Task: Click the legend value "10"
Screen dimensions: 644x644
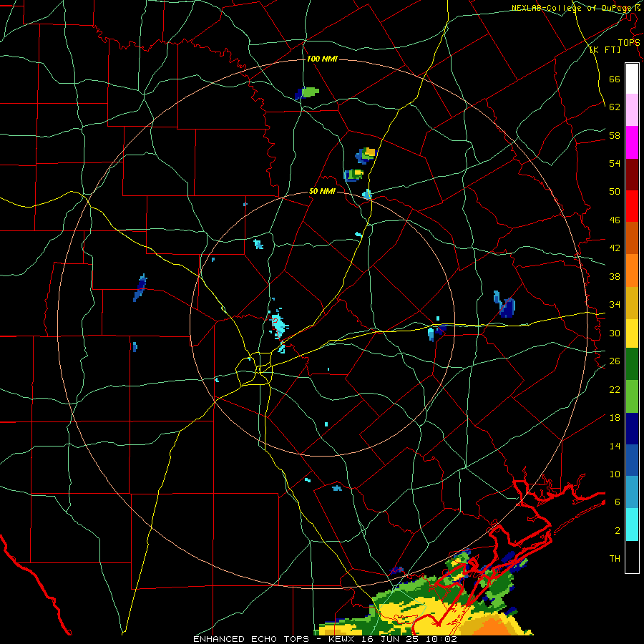Action: [615, 474]
